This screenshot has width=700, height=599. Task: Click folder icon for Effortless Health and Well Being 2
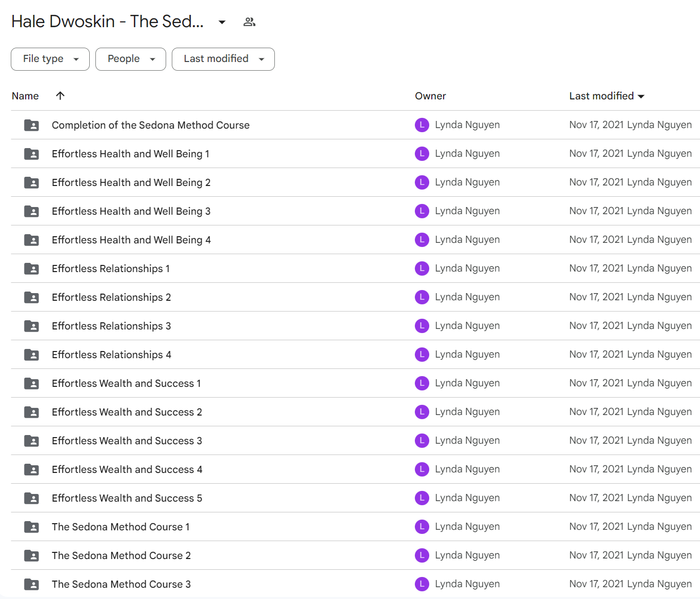point(31,182)
